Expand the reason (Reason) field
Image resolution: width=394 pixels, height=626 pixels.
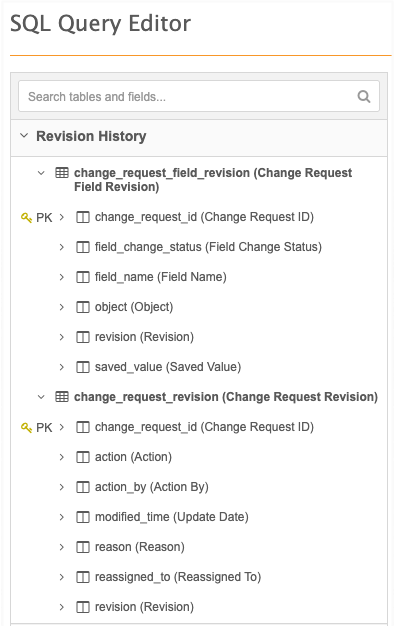pos(61,547)
